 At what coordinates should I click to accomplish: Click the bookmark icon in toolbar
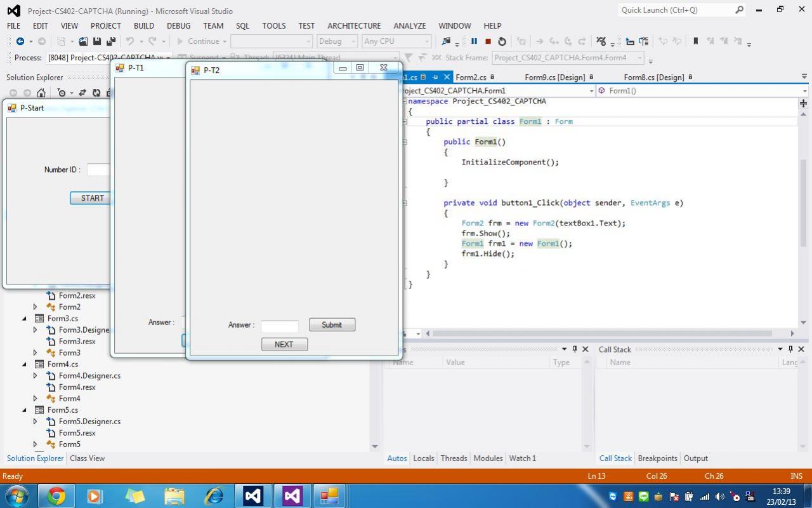(695, 41)
